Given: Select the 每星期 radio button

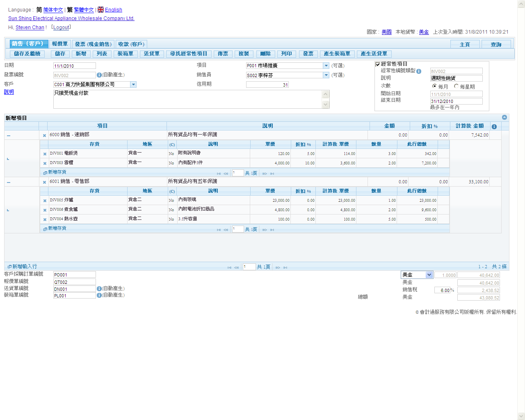Looking at the screenshot, I should [456, 87].
